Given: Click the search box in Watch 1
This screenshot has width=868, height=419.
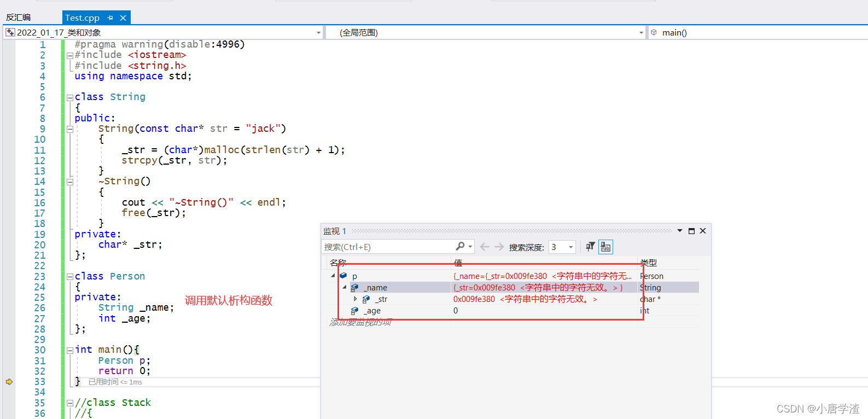Looking at the screenshot, I should click(x=388, y=247).
